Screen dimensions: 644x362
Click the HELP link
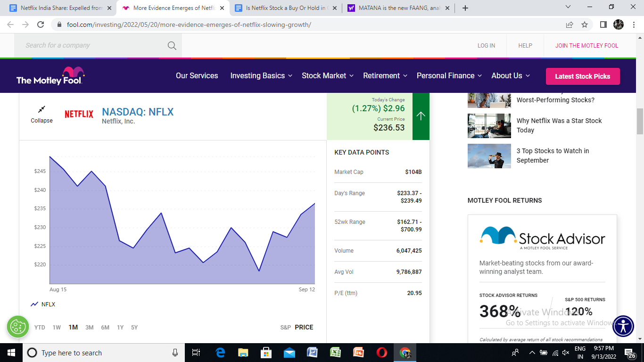pos(525,46)
